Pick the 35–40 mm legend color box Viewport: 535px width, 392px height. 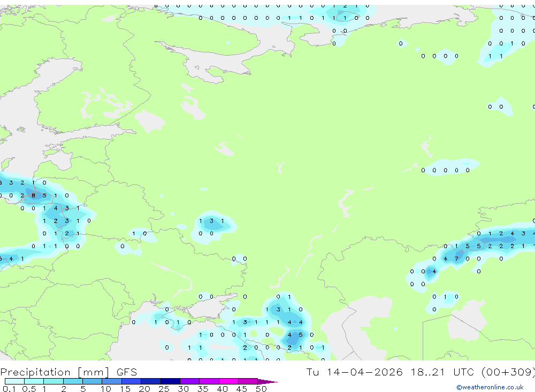(x=209, y=381)
